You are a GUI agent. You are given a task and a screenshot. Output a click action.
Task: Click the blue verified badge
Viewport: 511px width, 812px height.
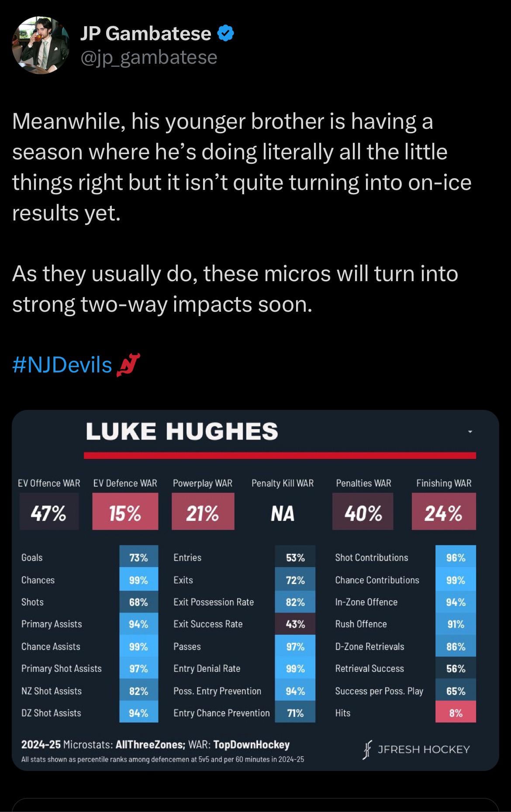point(225,33)
